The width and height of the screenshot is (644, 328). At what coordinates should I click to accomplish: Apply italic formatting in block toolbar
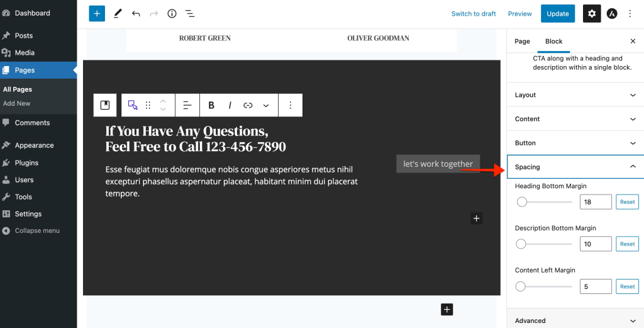click(x=230, y=105)
